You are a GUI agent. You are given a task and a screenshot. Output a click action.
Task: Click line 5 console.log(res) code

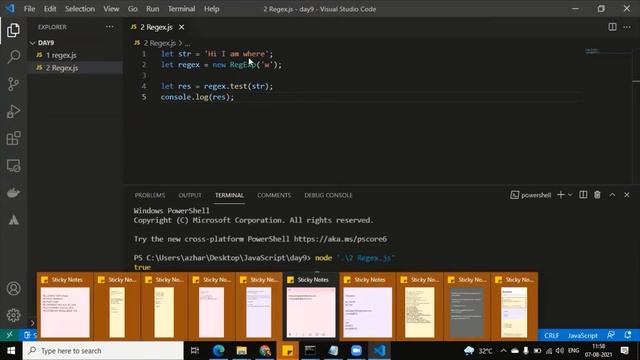(197, 97)
